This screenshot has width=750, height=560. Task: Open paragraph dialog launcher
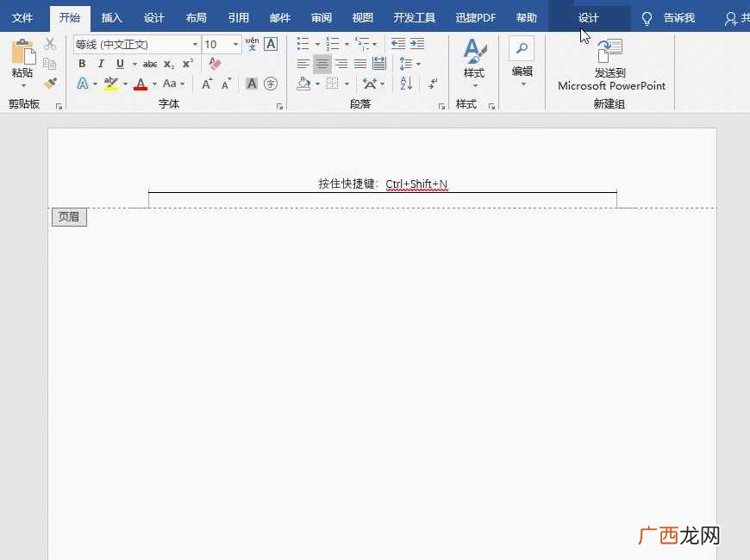coord(441,106)
